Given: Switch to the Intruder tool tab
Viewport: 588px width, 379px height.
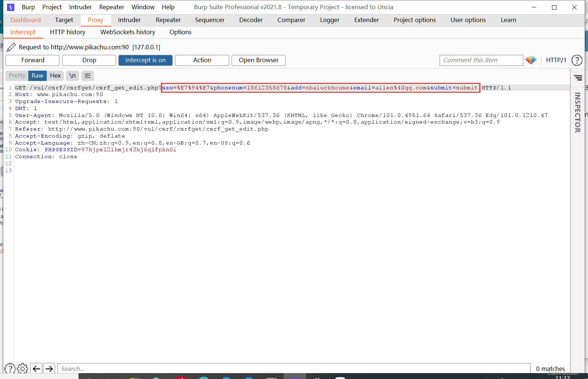Looking at the screenshot, I should 129,20.
